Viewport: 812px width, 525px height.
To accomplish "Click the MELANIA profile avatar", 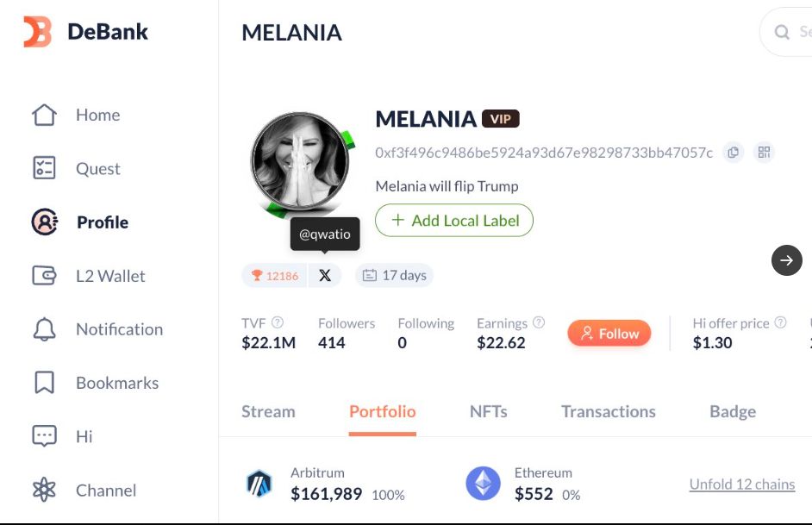I will [x=300, y=162].
